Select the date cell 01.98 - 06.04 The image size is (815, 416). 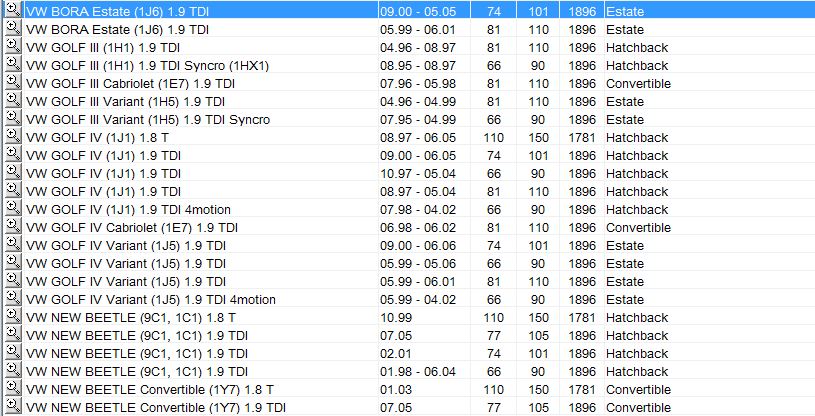click(x=418, y=372)
